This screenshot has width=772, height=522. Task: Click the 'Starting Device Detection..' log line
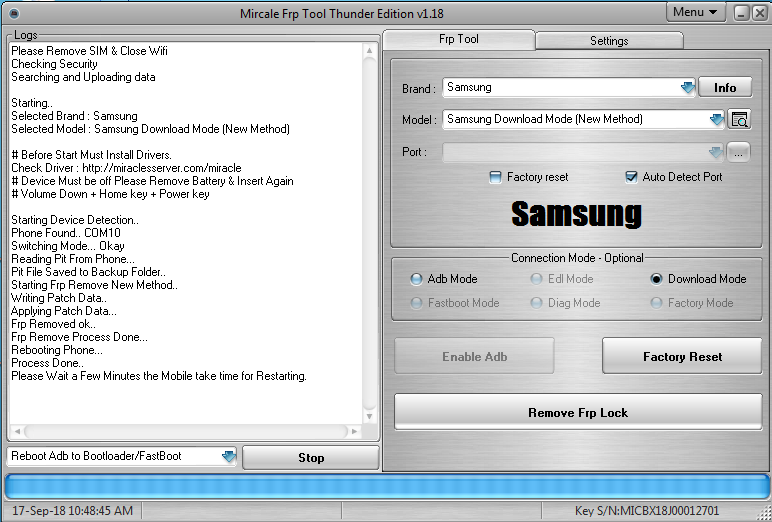[75, 220]
